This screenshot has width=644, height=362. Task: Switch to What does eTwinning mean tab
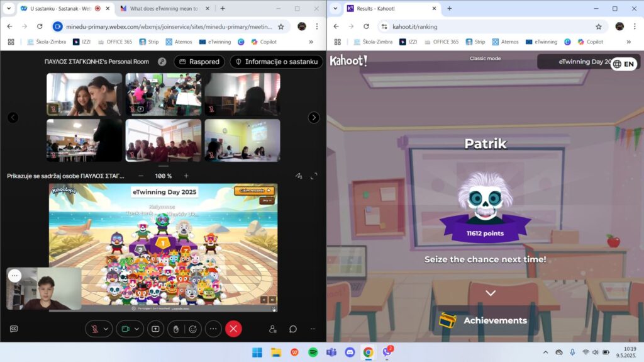coord(164,8)
